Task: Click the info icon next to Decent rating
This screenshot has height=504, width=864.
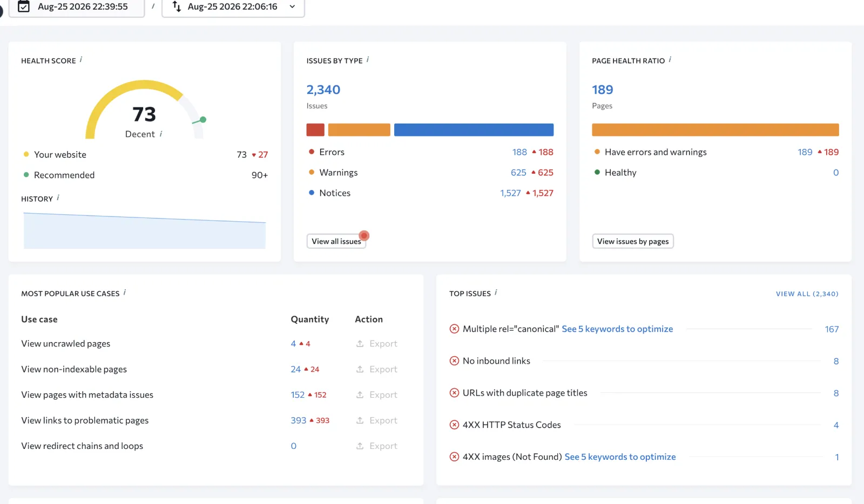Action: (161, 134)
